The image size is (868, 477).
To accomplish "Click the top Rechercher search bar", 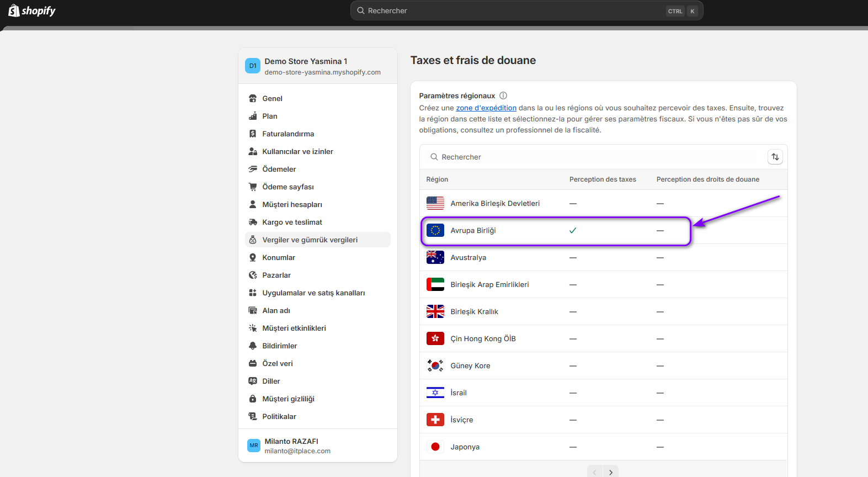I will click(x=526, y=10).
